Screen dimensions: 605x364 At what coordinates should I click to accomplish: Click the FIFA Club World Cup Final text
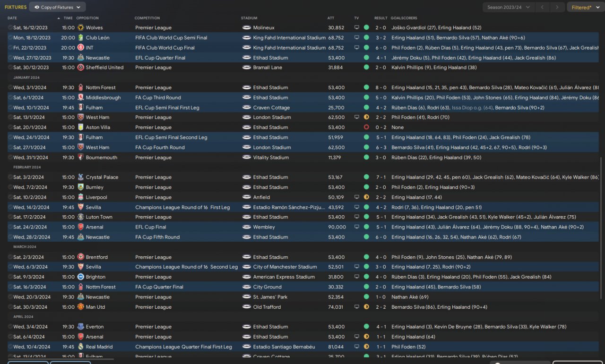[165, 48]
